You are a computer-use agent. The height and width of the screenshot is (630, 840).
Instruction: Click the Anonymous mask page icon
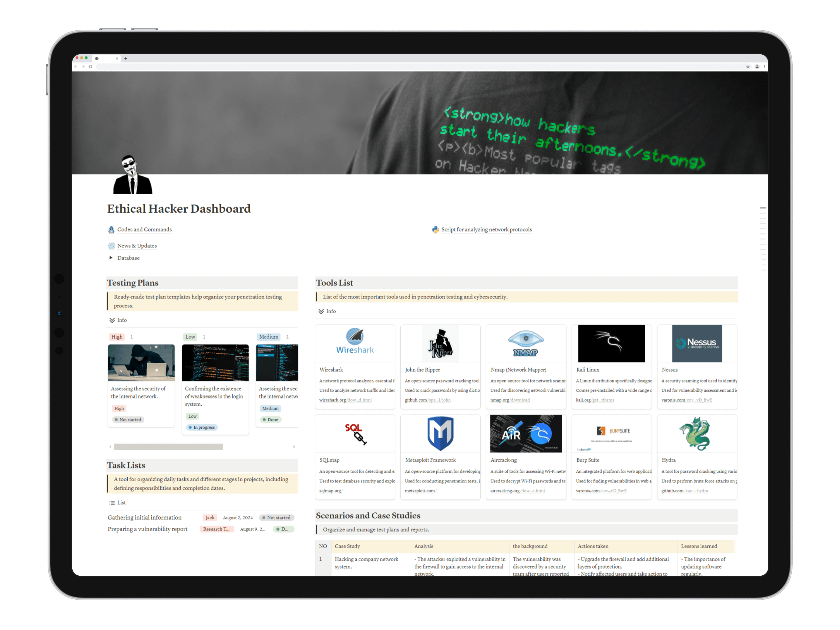[133, 175]
